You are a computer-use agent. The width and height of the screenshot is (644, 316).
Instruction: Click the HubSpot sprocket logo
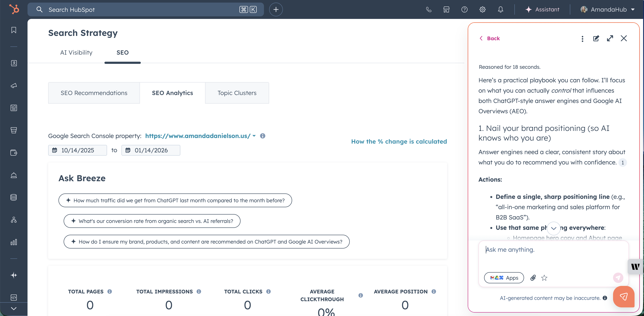[14, 9]
